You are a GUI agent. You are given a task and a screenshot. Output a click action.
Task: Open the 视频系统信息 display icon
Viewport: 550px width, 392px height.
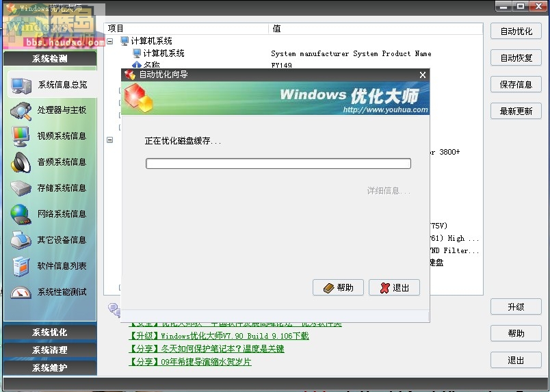tap(21, 137)
